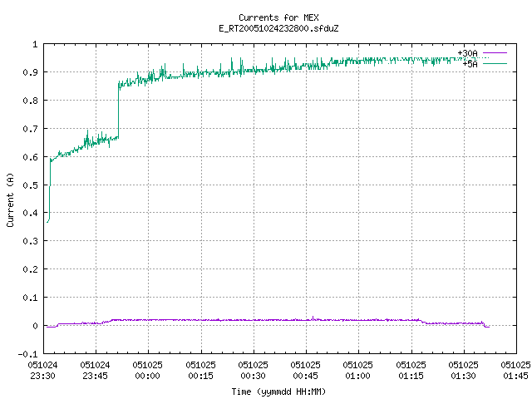Click the green curve's vertical jump near 23:52
The height and width of the screenshot is (399, 532).
click(x=118, y=111)
